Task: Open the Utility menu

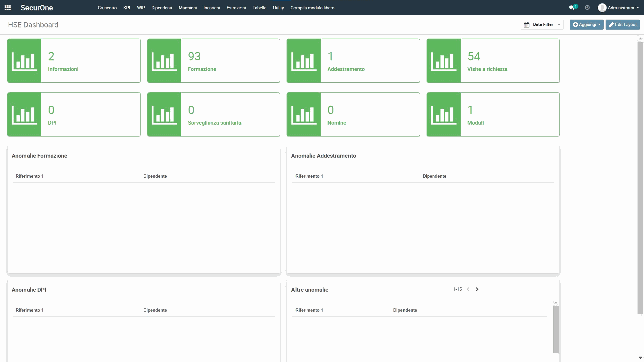Action: pyautogui.click(x=278, y=8)
